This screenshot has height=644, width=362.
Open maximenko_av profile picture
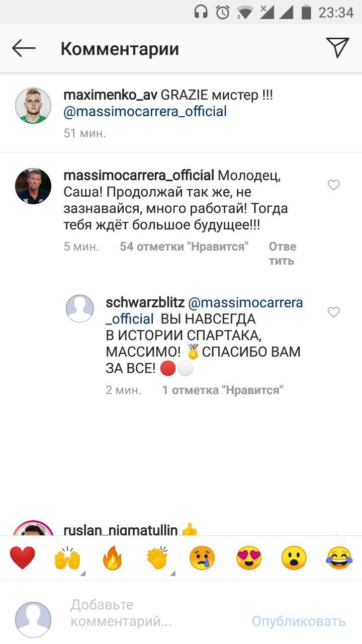33,106
